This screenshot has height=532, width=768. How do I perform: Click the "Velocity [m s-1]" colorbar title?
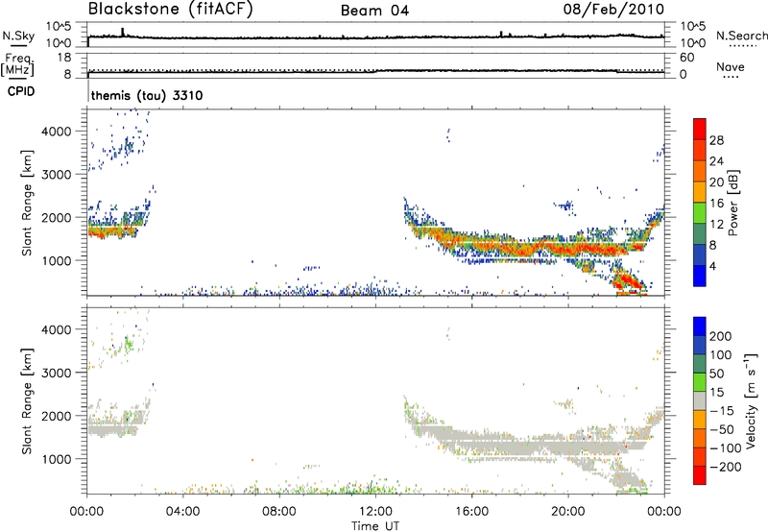coord(751,400)
